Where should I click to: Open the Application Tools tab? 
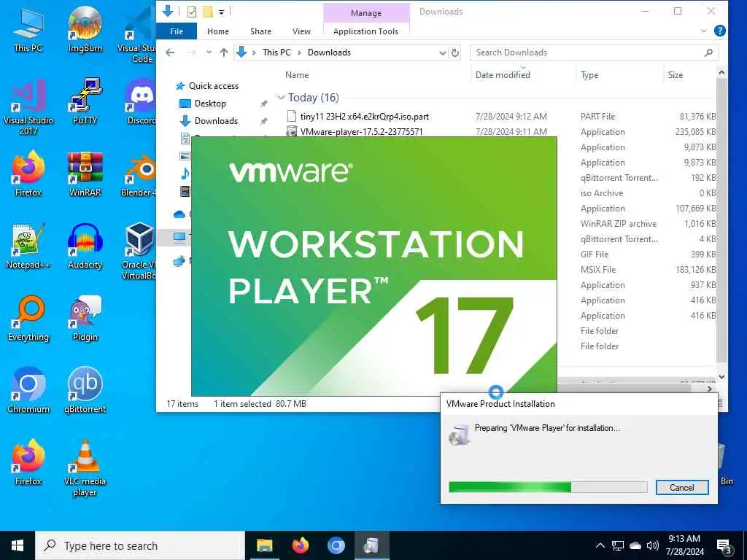click(x=366, y=31)
